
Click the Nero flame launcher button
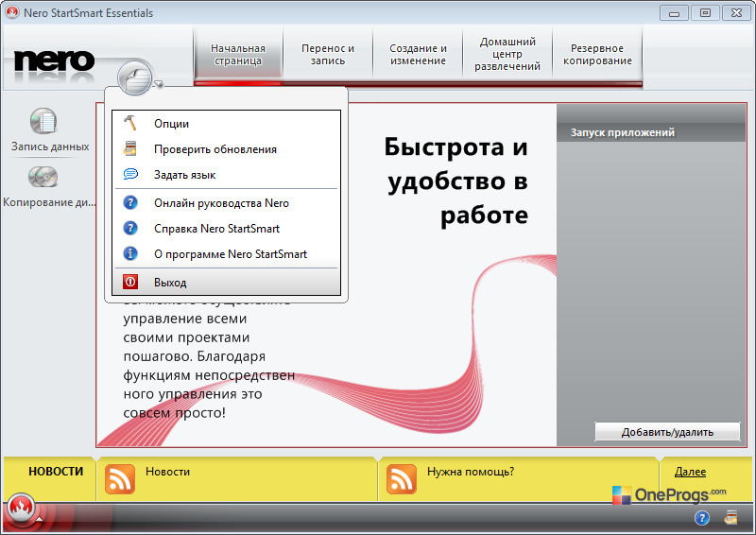(21, 508)
